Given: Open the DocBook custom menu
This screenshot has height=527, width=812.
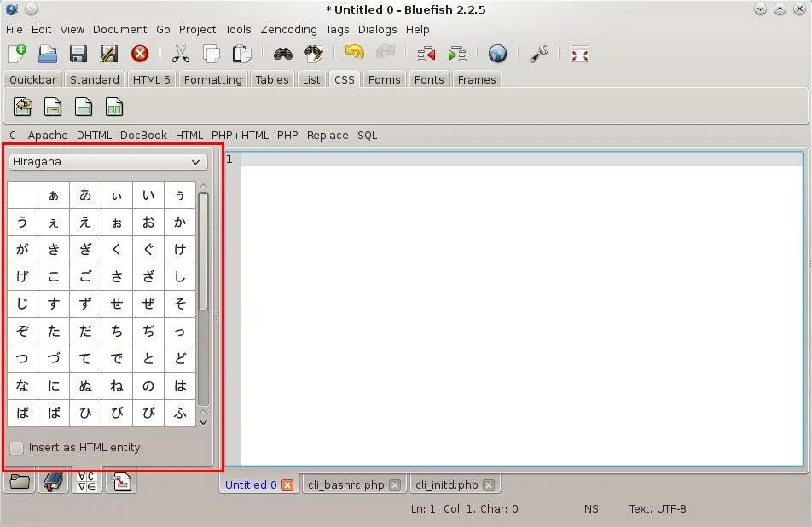Looking at the screenshot, I should (x=143, y=136).
